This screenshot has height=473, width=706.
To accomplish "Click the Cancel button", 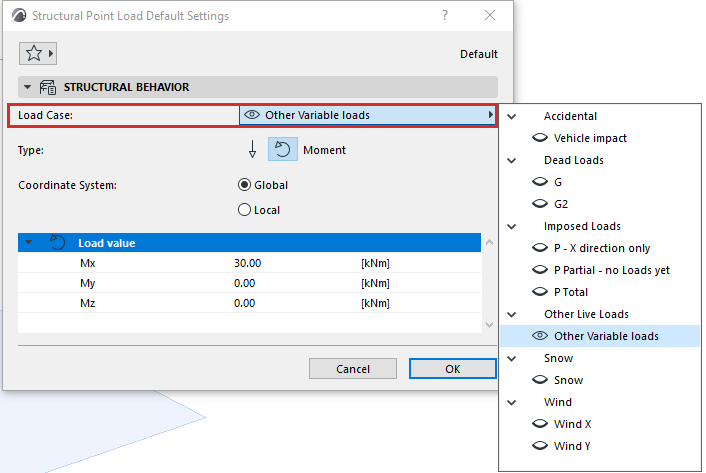I will click(x=353, y=369).
